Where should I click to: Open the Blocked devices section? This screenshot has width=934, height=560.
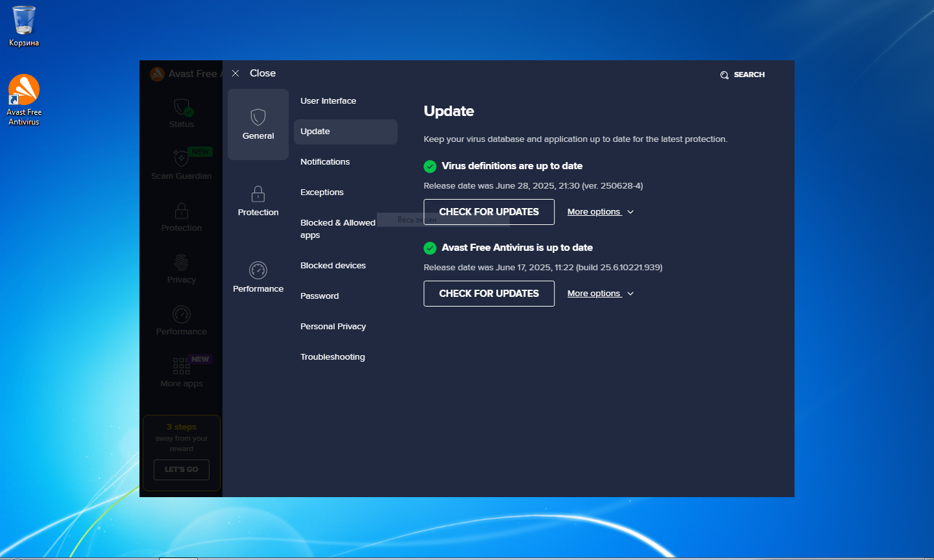tap(333, 266)
